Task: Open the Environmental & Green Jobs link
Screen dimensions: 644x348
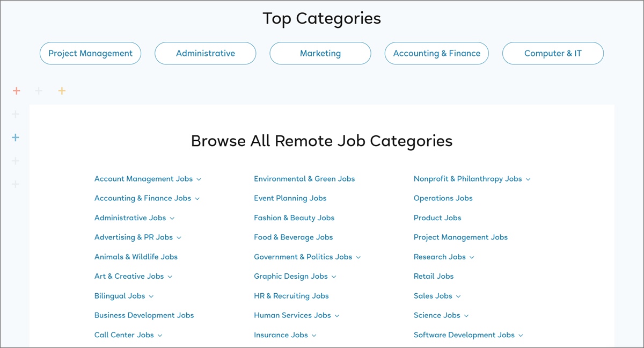Action: pos(304,179)
